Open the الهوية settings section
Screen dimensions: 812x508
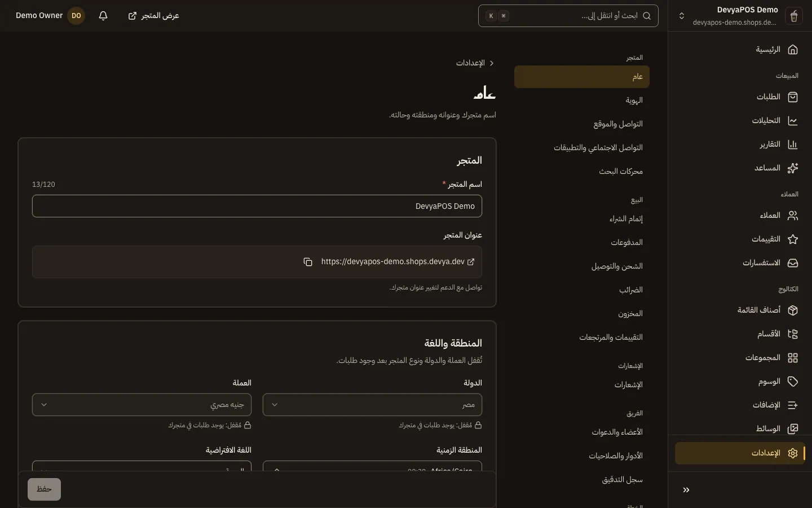tap(582, 100)
